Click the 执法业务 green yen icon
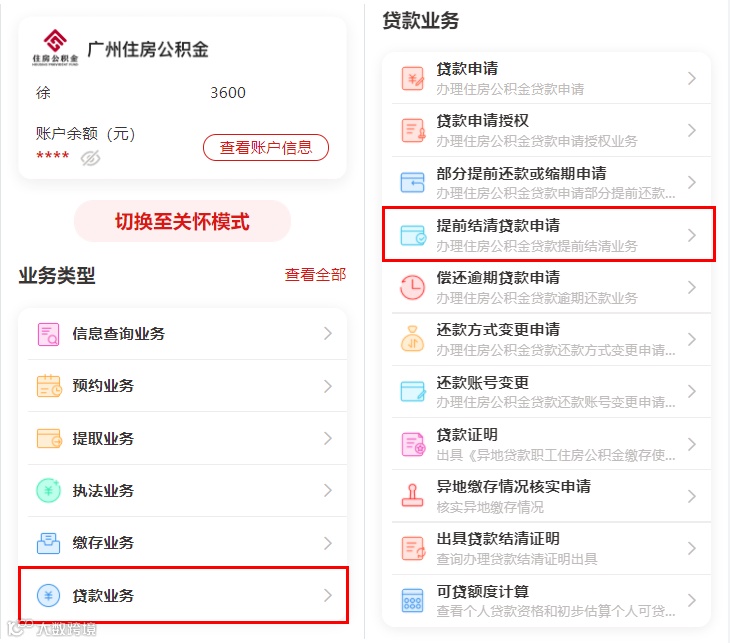The width and height of the screenshot is (734, 643). tap(48, 491)
